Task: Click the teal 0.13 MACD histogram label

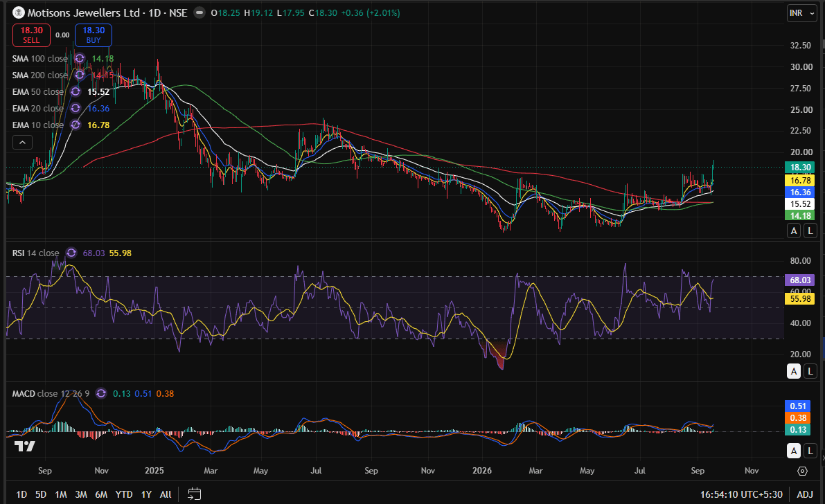Action: click(x=798, y=430)
